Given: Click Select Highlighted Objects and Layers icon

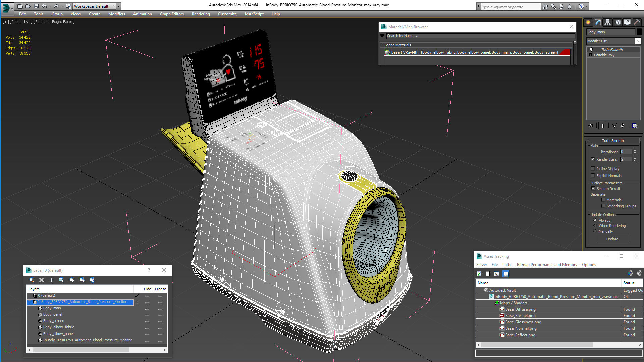Looking at the screenshot, I should pos(62,280).
